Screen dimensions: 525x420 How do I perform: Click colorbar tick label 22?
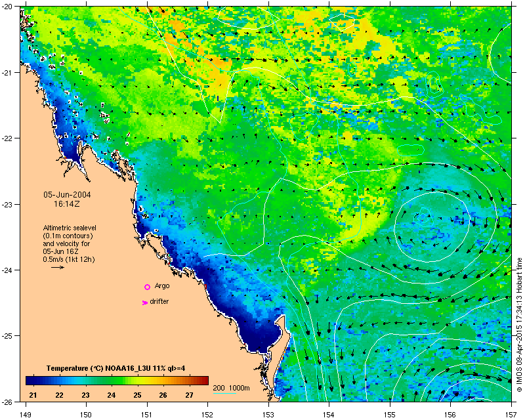click(x=59, y=395)
